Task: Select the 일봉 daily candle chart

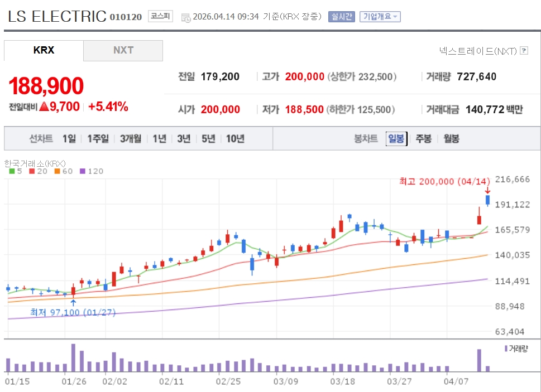Action: [x=396, y=138]
